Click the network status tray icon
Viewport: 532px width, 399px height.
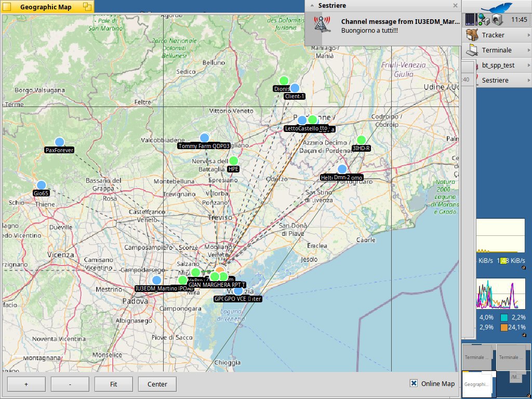coord(483,20)
